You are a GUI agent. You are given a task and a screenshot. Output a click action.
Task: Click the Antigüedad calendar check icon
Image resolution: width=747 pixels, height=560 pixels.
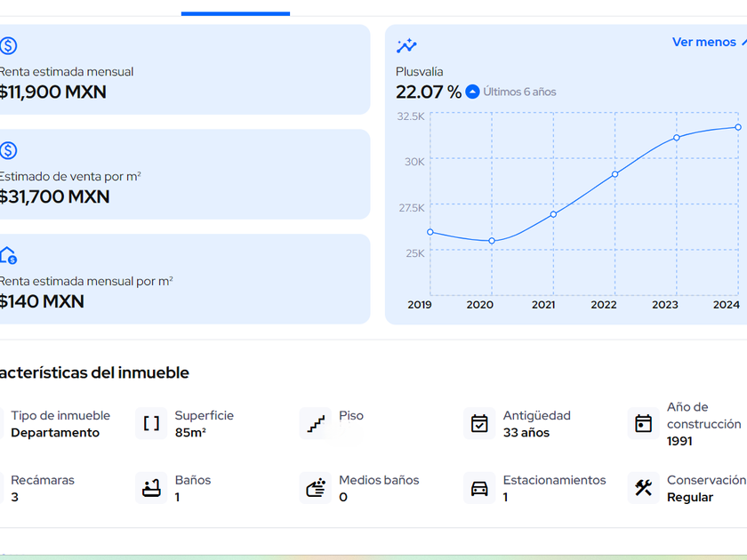point(479,424)
